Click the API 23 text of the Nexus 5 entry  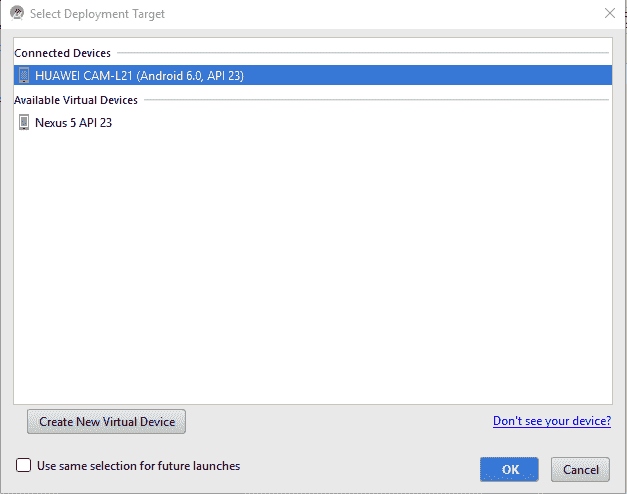[x=95, y=122]
